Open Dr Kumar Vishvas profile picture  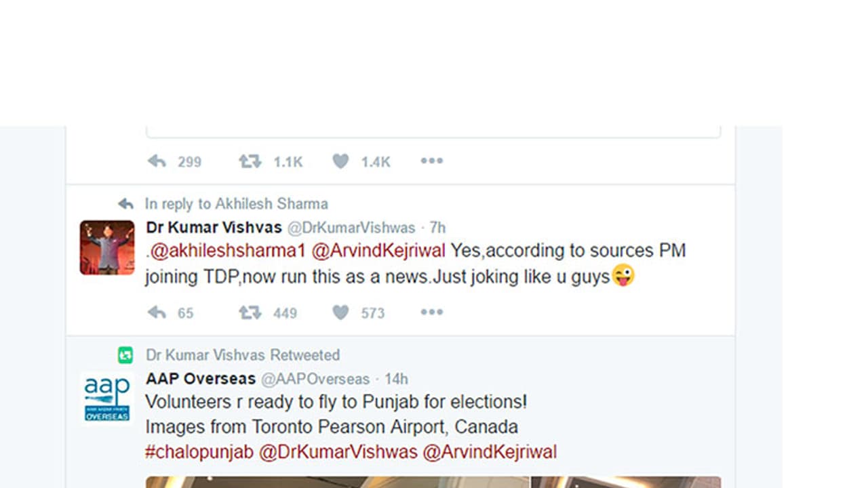point(107,247)
